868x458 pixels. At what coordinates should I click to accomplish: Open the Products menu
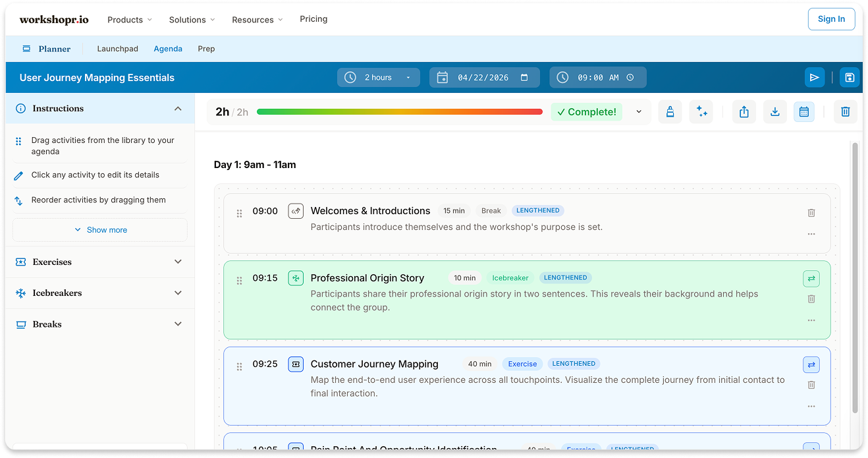(x=130, y=20)
